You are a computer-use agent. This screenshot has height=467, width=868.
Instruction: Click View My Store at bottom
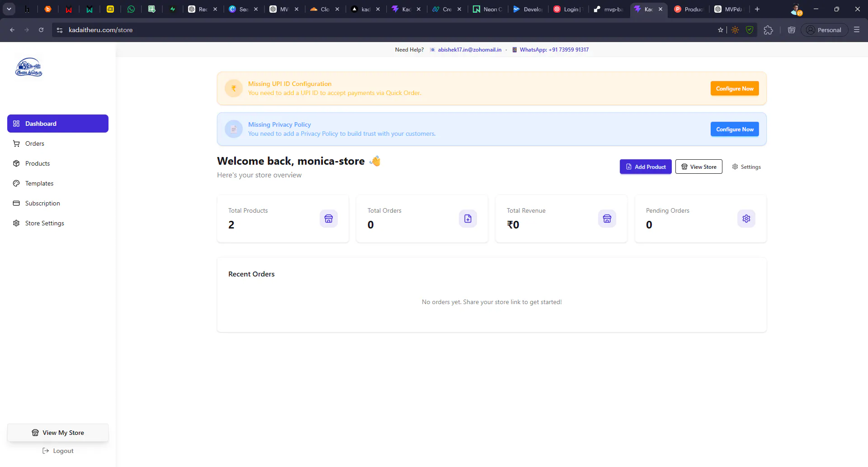pos(58,433)
